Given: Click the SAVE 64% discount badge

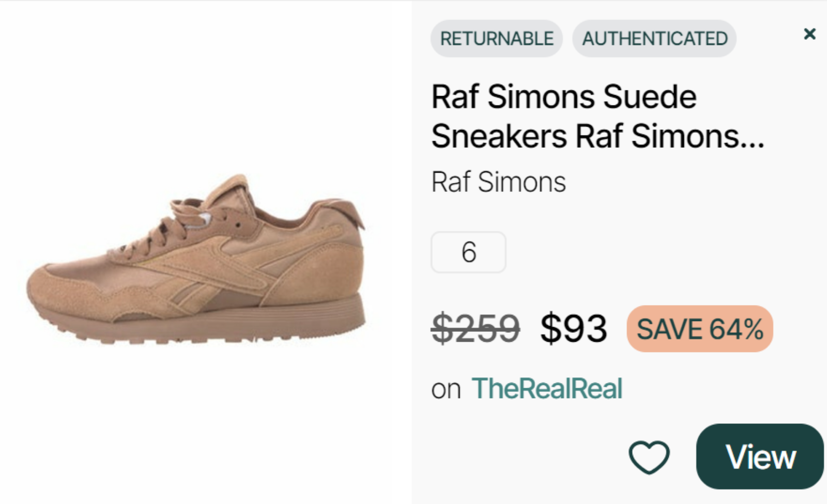Looking at the screenshot, I should [x=699, y=329].
